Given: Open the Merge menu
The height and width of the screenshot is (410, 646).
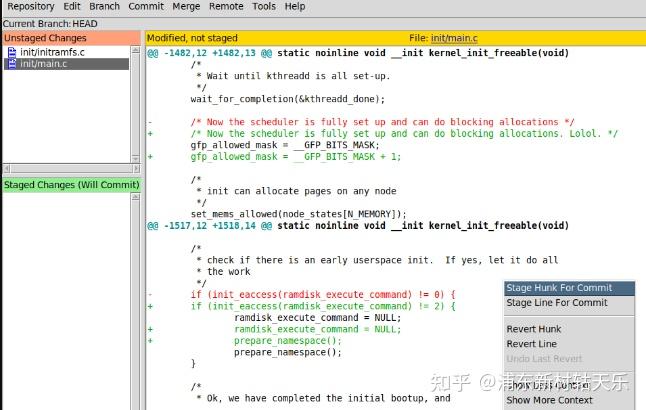Looking at the screenshot, I should (186, 7).
